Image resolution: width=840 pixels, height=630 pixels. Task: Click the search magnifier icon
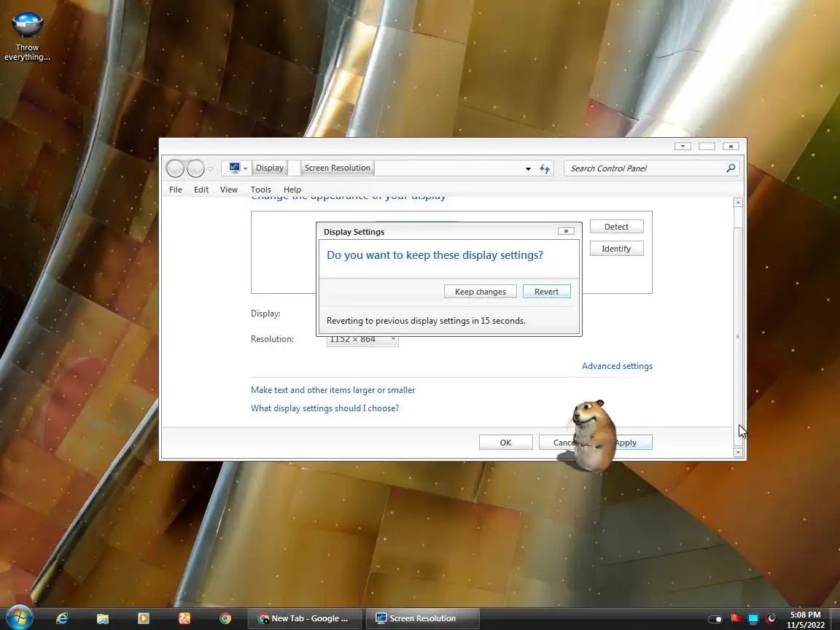pyautogui.click(x=731, y=168)
